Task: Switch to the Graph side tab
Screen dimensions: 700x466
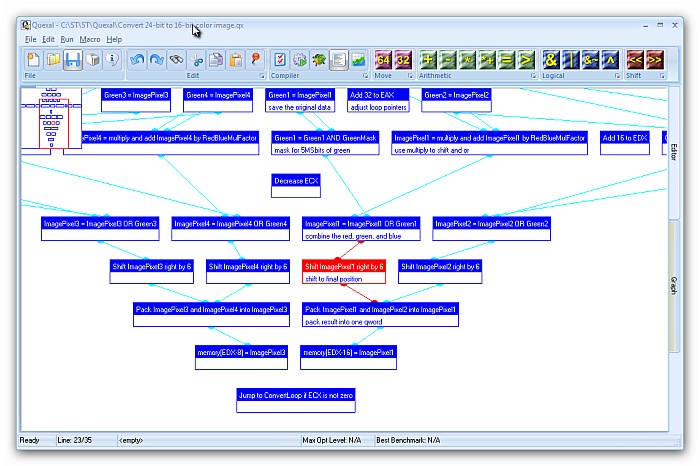Action: (673, 283)
